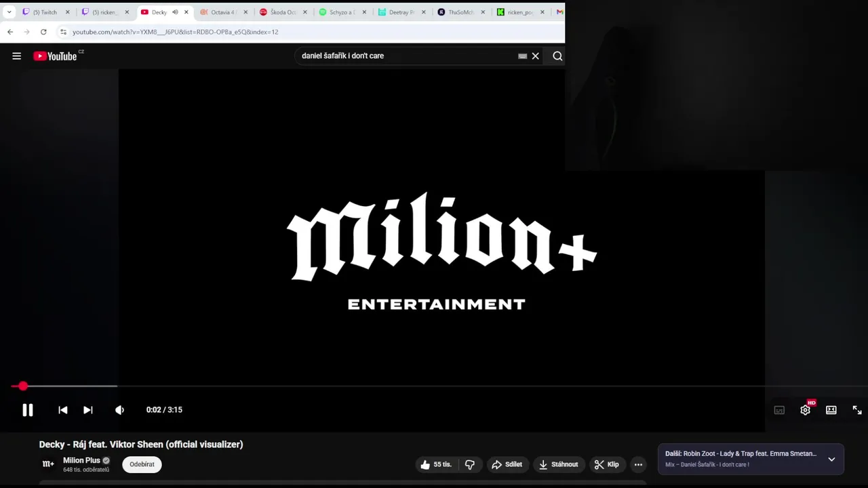The width and height of the screenshot is (868, 488).
Task: Switch to the 'ThxSoMch' tab
Action: (x=460, y=12)
